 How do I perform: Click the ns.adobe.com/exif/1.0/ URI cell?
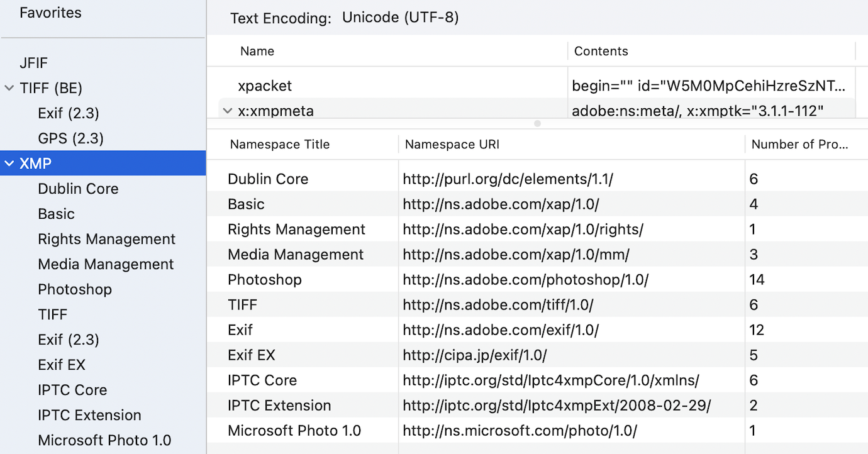click(501, 329)
